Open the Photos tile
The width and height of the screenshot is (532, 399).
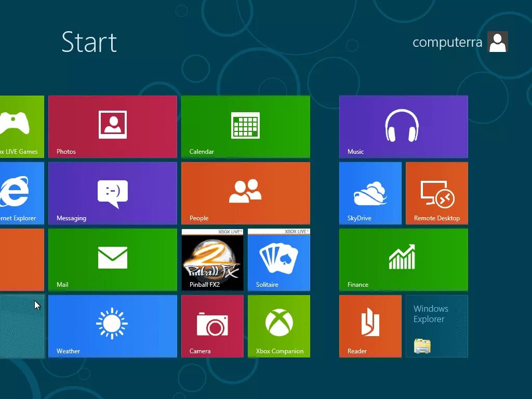113,127
